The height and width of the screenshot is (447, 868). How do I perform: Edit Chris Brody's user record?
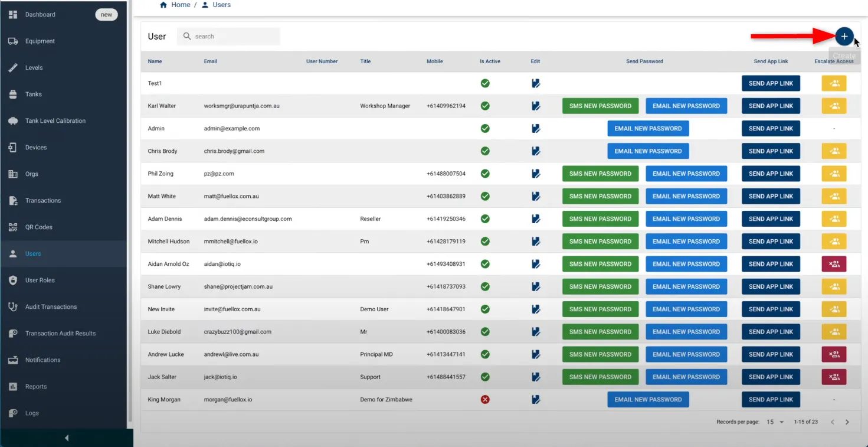pos(536,151)
